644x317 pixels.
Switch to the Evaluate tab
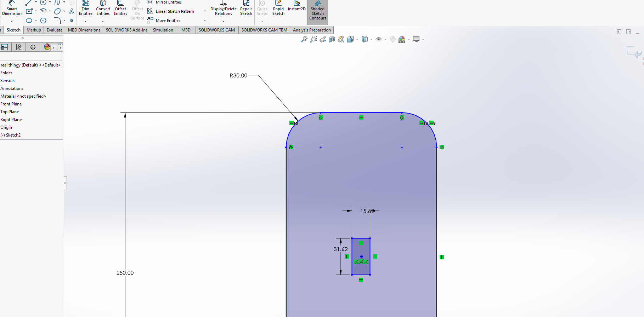tap(54, 30)
